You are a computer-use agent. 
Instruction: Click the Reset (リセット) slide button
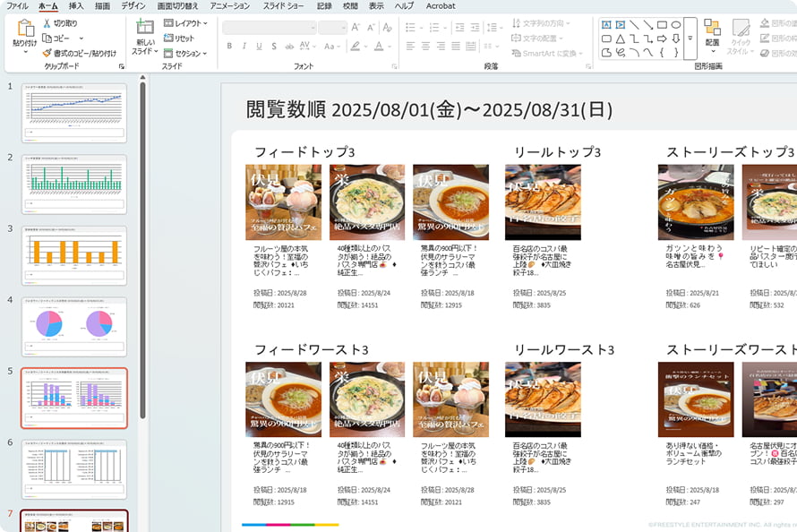(x=178, y=39)
